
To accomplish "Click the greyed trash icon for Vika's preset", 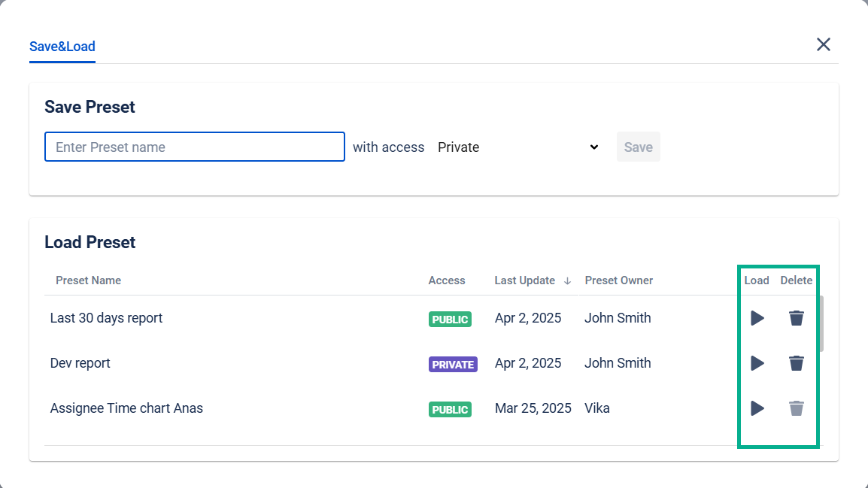I will pyautogui.click(x=796, y=408).
